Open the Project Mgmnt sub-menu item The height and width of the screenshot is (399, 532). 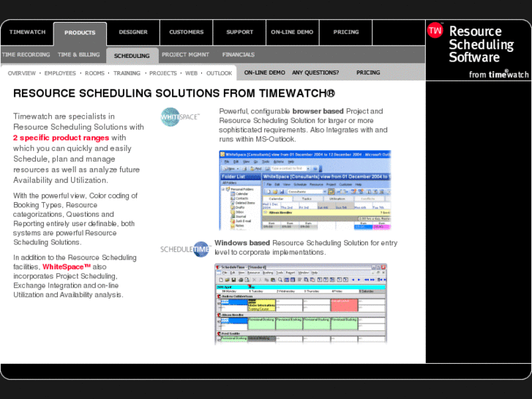(x=185, y=54)
